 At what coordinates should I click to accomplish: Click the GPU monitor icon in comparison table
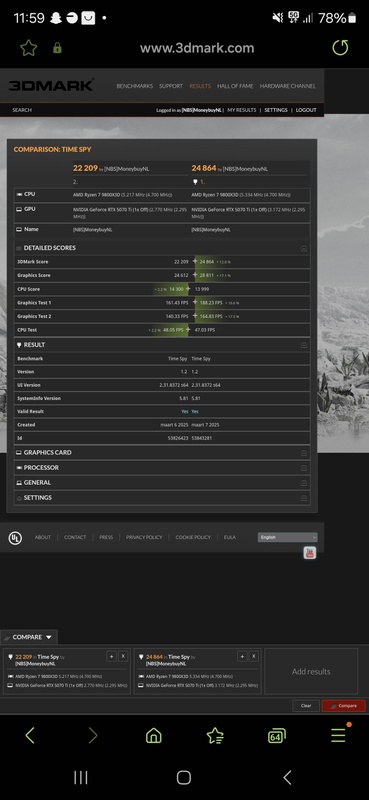coord(19,209)
